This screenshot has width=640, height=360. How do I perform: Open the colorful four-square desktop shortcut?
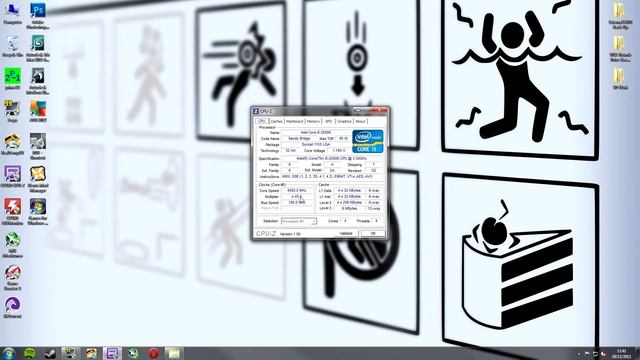point(38,111)
